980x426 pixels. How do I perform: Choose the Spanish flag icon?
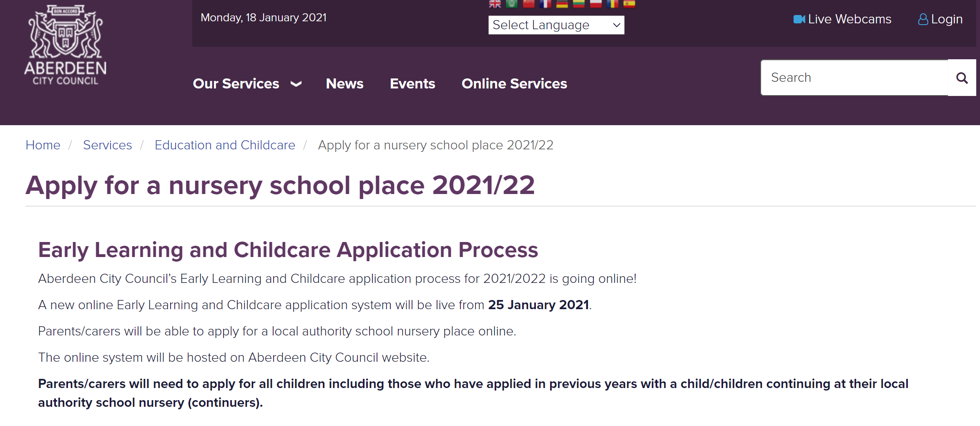coord(629,4)
